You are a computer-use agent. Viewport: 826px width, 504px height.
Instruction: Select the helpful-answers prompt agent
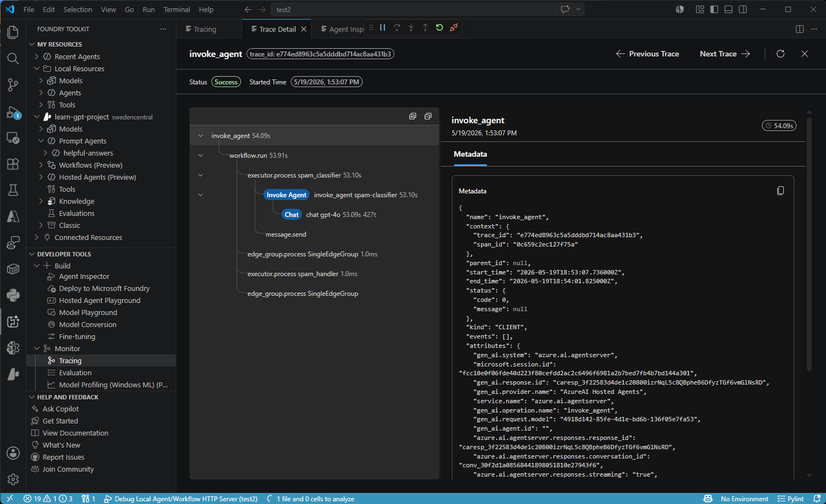click(x=88, y=153)
